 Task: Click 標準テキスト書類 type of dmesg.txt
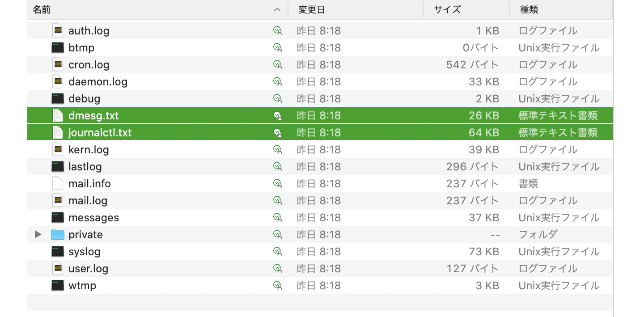pyautogui.click(x=558, y=116)
